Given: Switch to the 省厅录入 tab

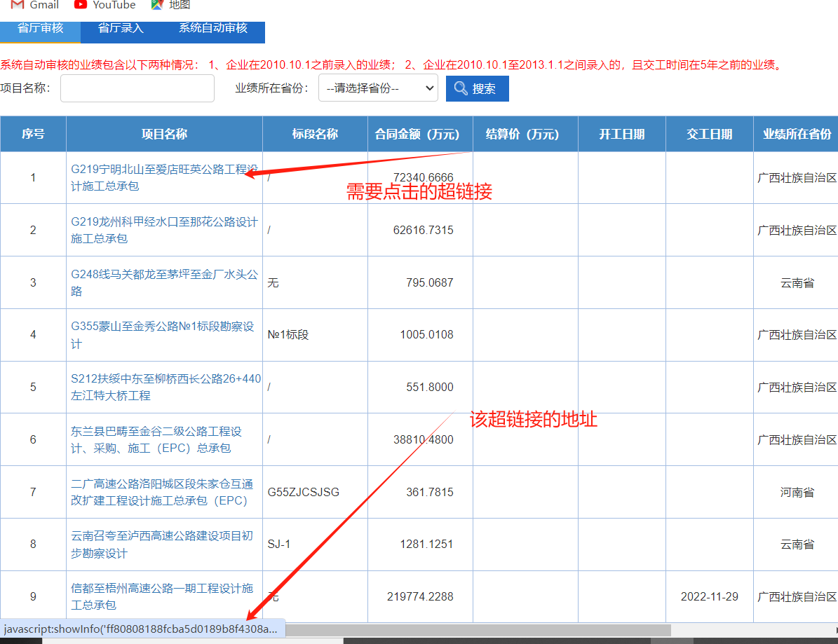Looking at the screenshot, I should click(x=121, y=29).
